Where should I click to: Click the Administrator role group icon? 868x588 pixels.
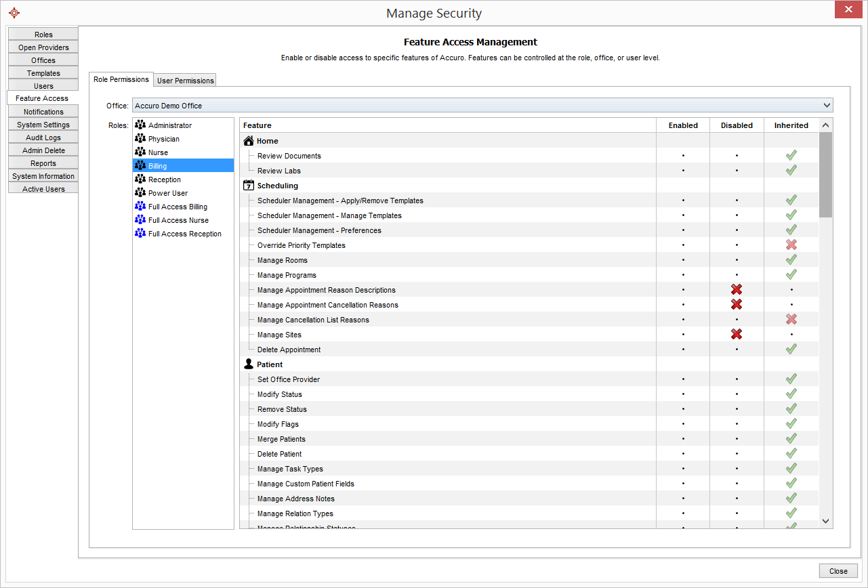pyautogui.click(x=140, y=125)
